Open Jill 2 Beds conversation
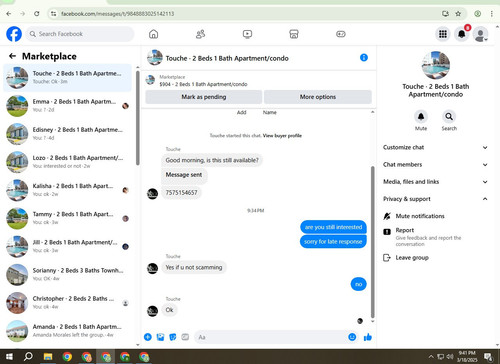Screen dimensions: 500x364 68,246
